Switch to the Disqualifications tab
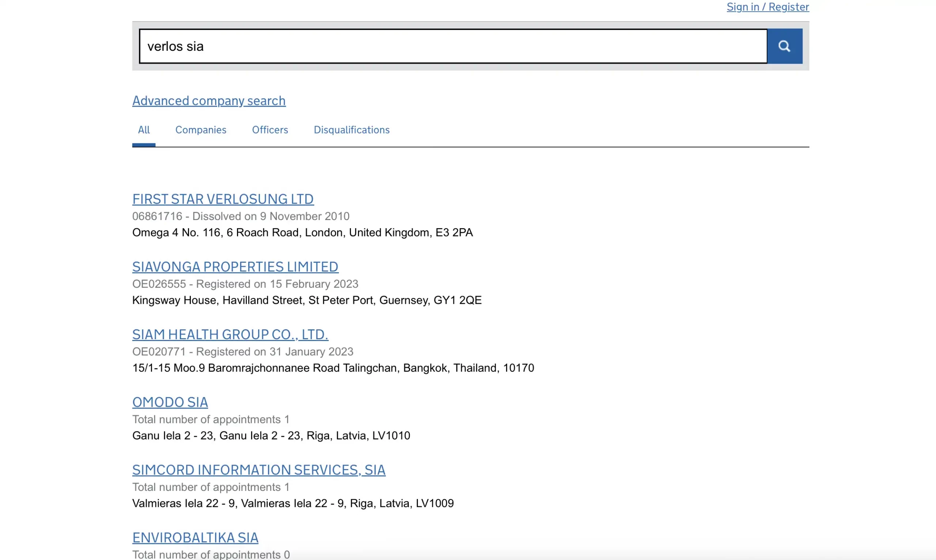936x560 pixels. tap(351, 130)
